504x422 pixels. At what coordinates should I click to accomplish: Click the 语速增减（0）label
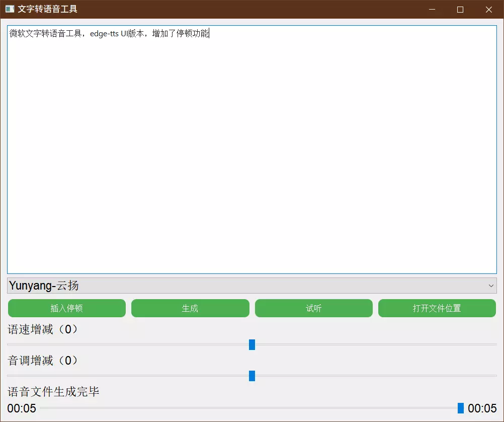tap(43, 330)
